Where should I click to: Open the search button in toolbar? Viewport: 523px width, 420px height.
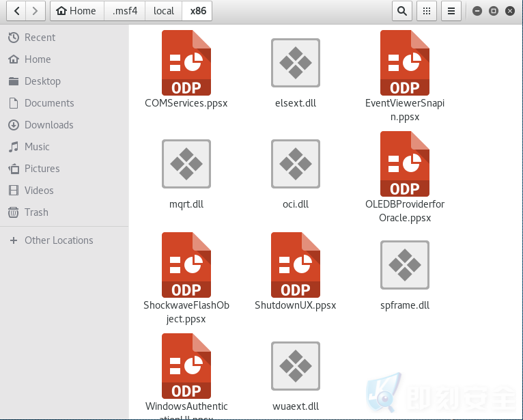402,11
